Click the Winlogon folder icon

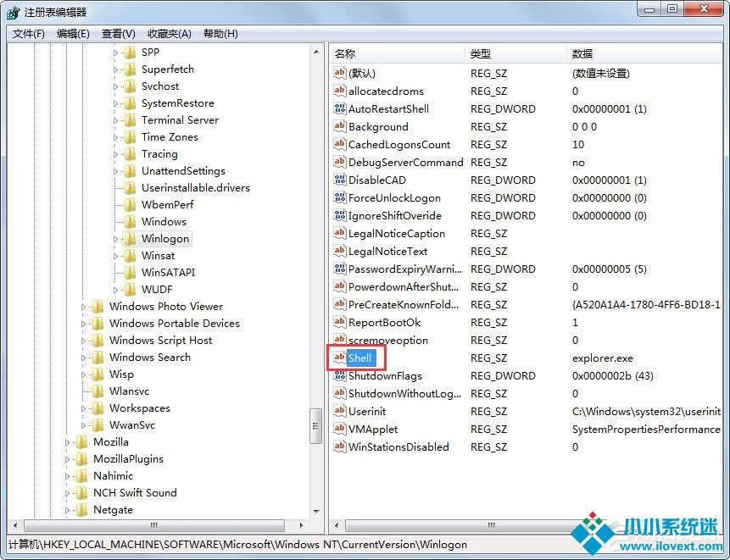coord(131,239)
